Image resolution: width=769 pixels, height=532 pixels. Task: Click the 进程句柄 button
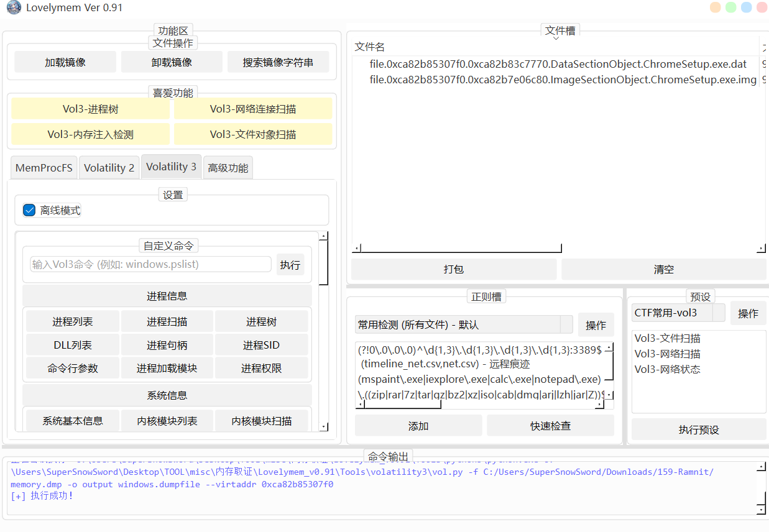pyautogui.click(x=167, y=345)
